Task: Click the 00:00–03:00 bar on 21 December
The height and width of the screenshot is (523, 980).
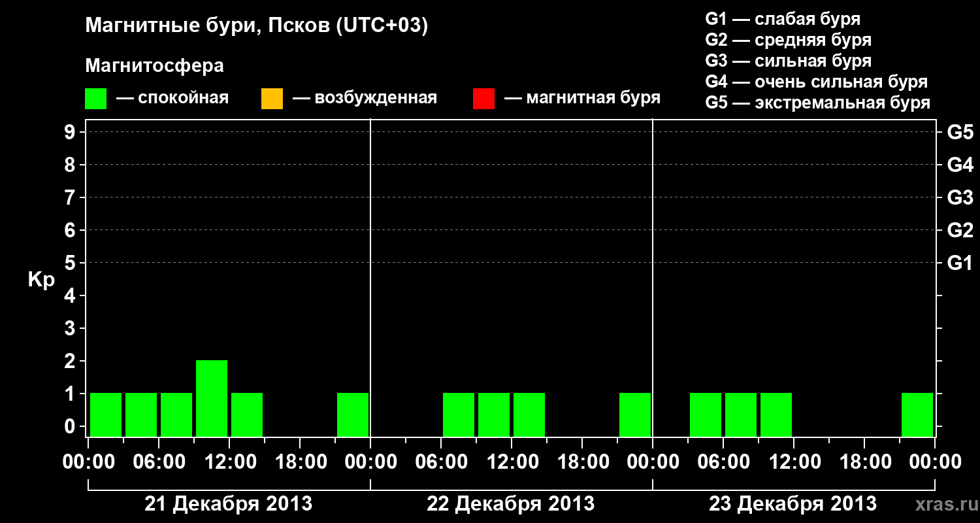Action: [106, 414]
